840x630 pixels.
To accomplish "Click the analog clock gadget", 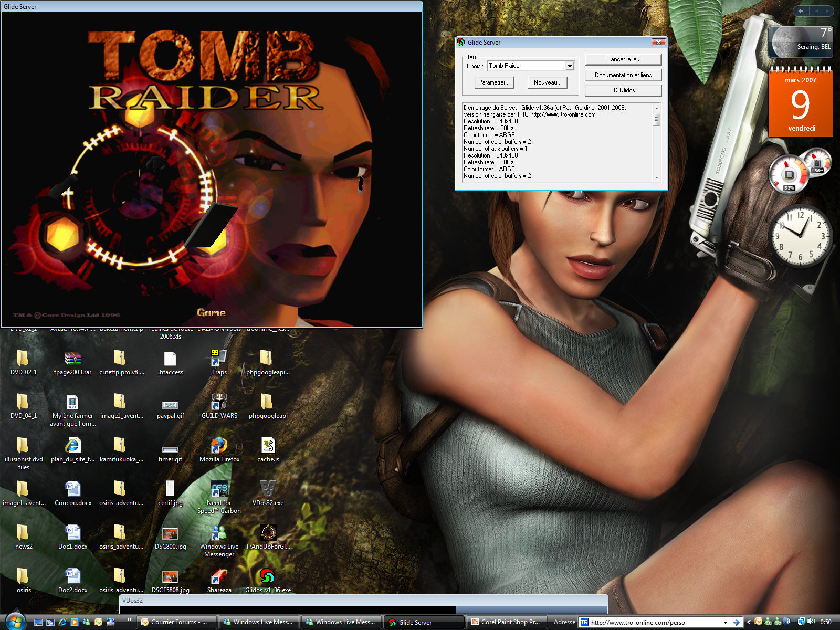I will pyautogui.click(x=800, y=236).
